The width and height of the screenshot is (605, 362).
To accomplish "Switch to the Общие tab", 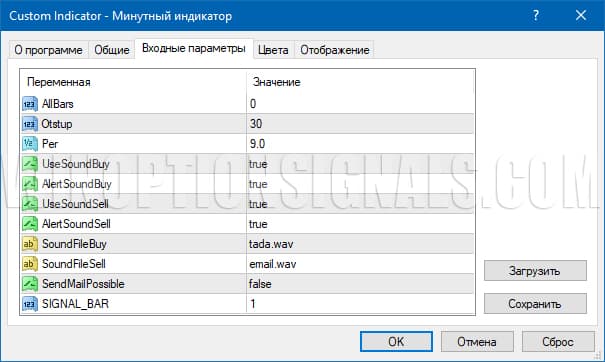I will [112, 50].
